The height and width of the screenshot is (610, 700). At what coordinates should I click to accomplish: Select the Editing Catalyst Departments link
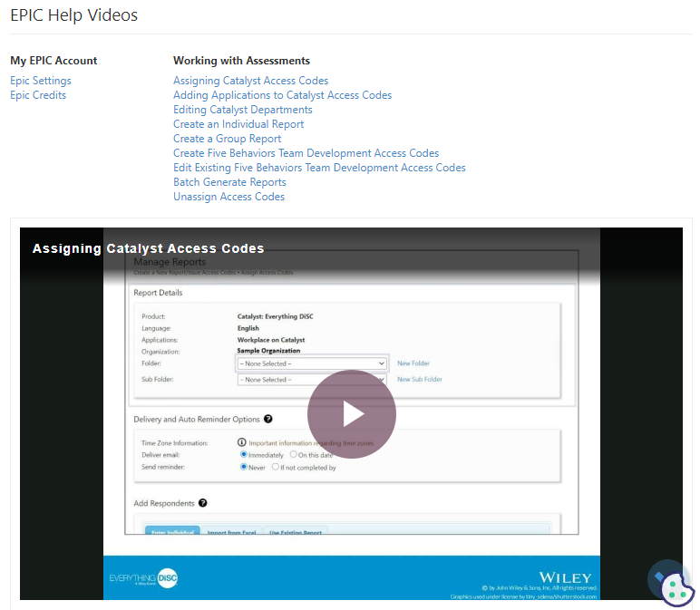tap(243, 110)
